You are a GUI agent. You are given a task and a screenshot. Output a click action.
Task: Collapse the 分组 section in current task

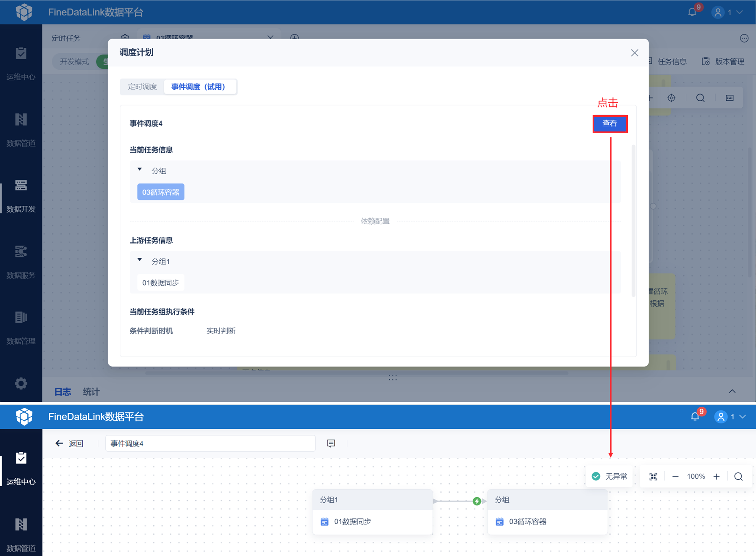(x=140, y=170)
